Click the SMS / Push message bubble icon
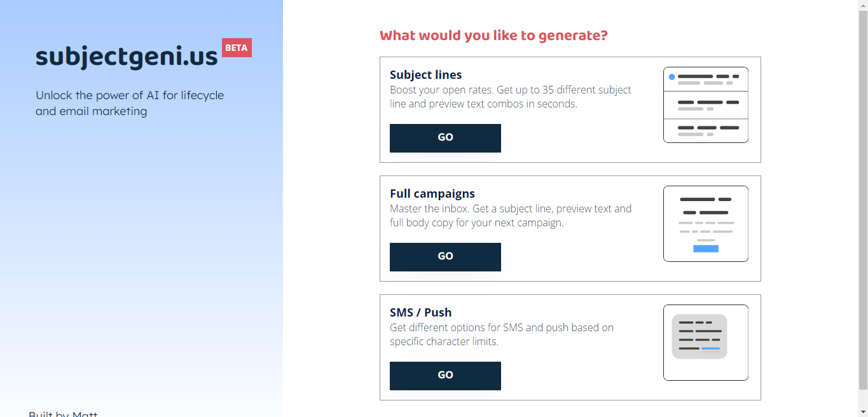 click(x=706, y=343)
